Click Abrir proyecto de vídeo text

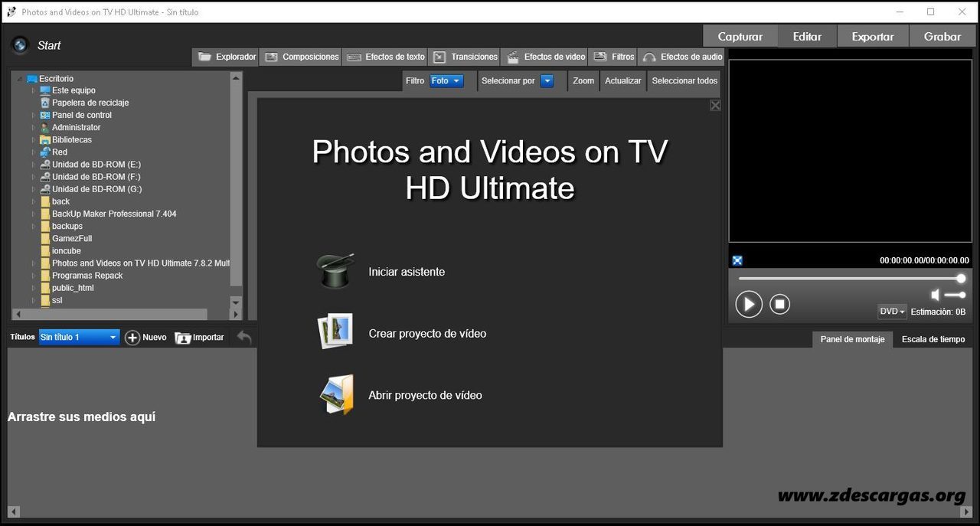426,395
